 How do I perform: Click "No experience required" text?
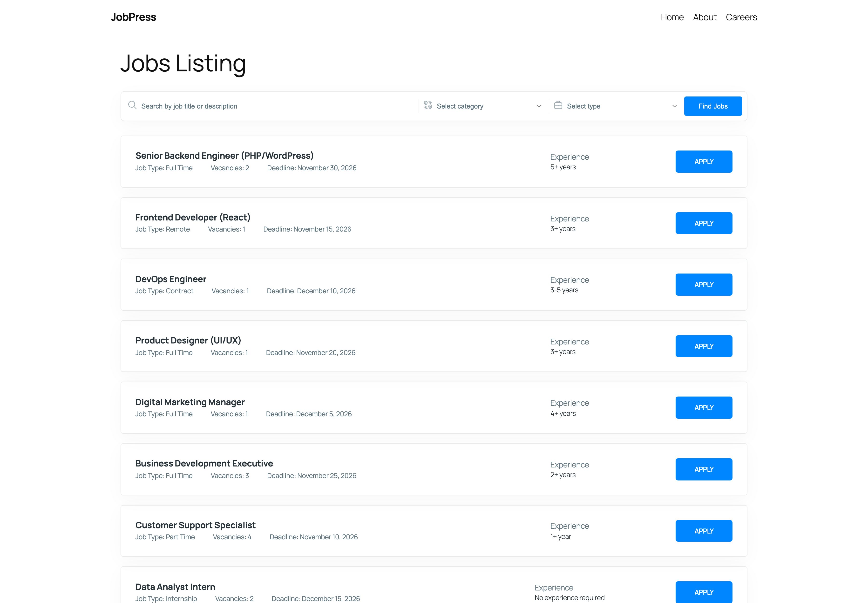pos(569,598)
